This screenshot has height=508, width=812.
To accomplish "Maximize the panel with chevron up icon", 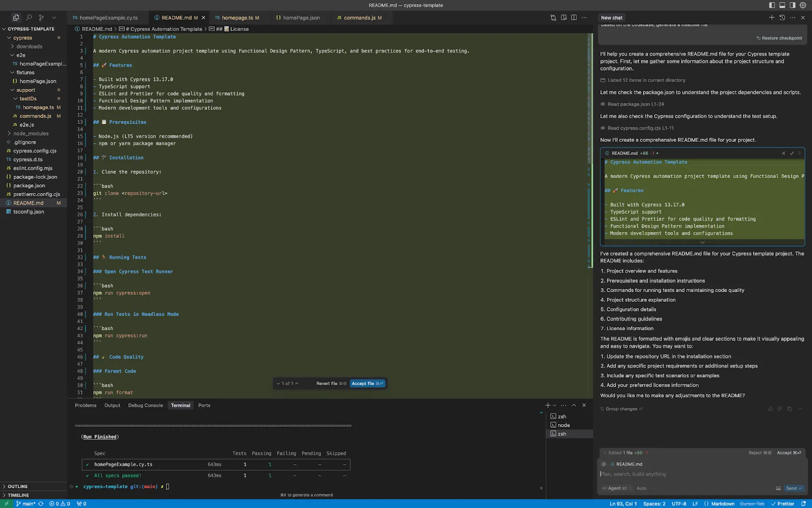I will [x=574, y=405].
